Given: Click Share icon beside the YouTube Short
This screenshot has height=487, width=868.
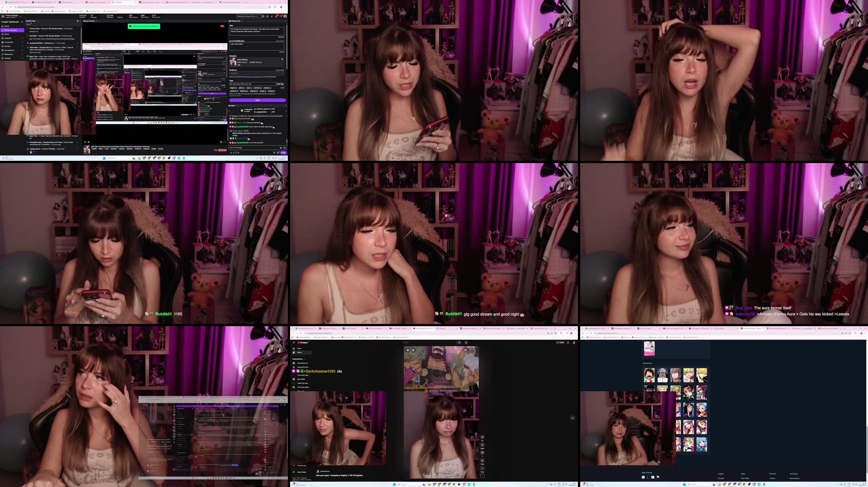Looking at the screenshot, I should click(x=482, y=460).
